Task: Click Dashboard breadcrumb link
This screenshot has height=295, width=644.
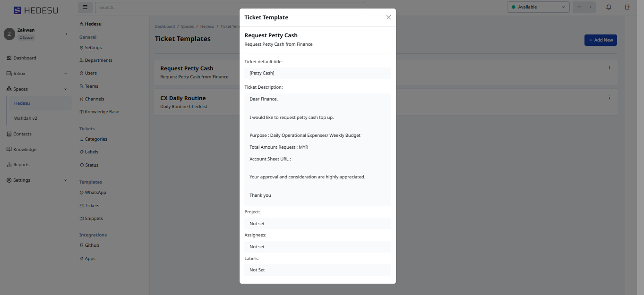Action: coord(164,27)
